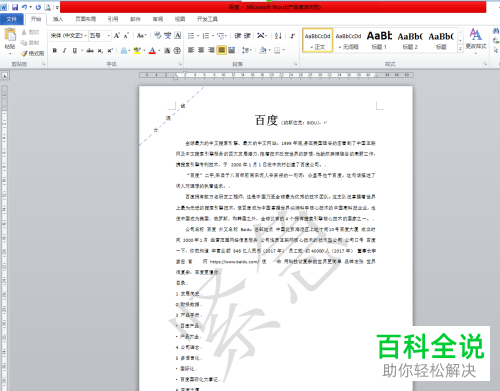Insert a bulleted list

pyautogui.click(x=191, y=36)
